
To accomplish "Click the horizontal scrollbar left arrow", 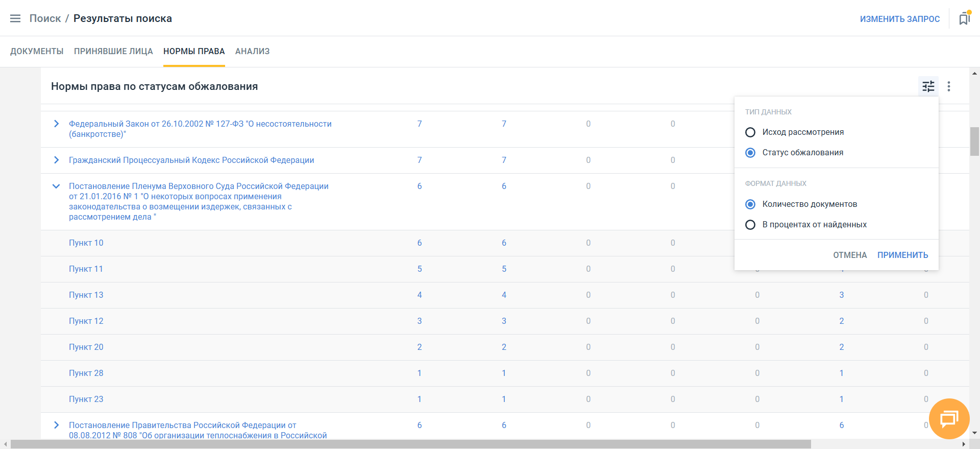I will [x=5, y=444].
